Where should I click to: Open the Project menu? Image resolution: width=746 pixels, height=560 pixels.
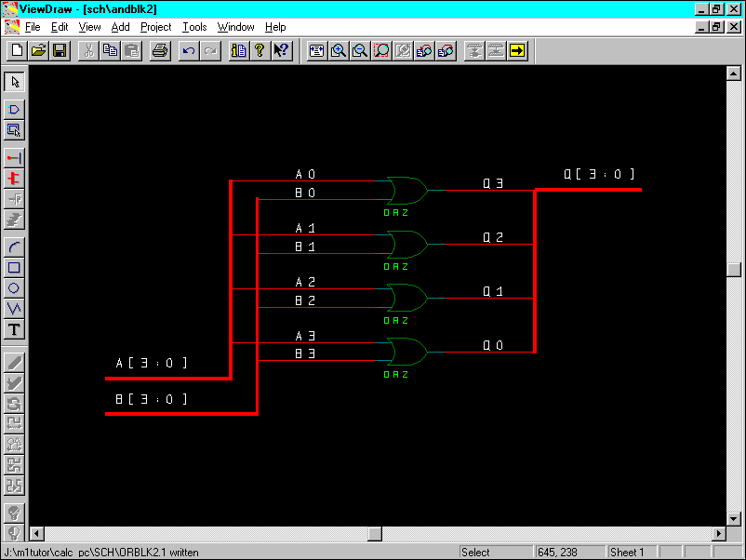click(x=155, y=27)
